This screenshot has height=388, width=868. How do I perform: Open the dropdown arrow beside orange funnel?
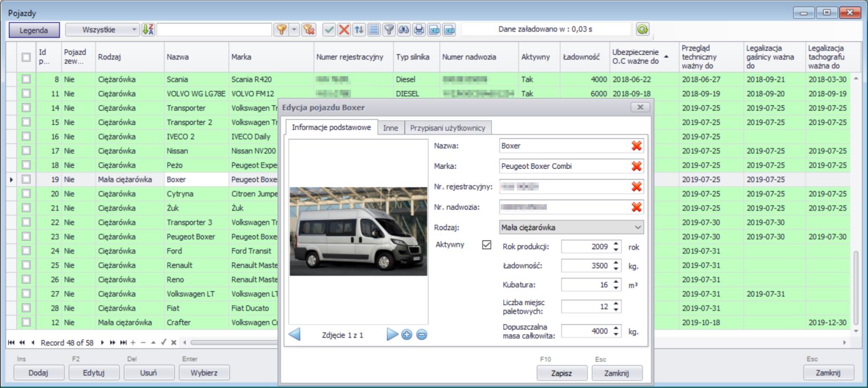[x=295, y=30]
